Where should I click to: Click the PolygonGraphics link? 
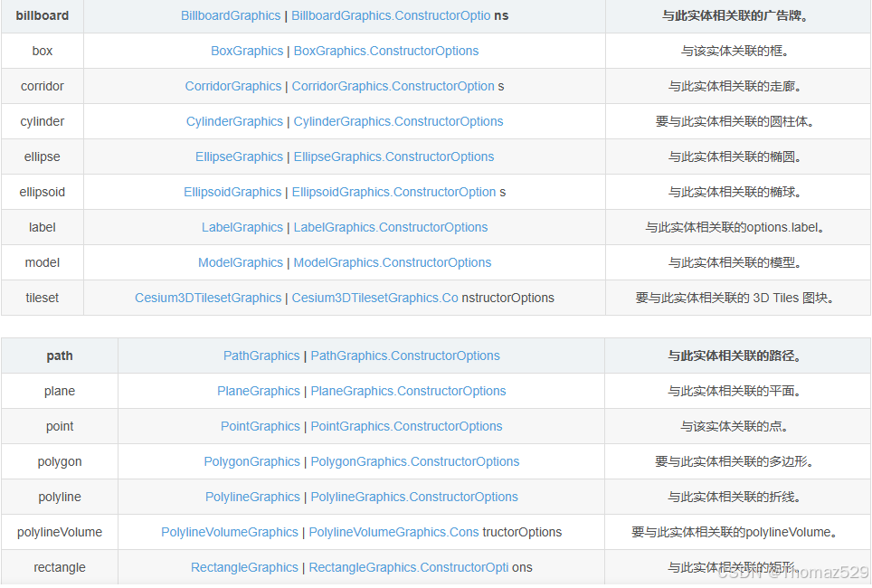(251, 461)
